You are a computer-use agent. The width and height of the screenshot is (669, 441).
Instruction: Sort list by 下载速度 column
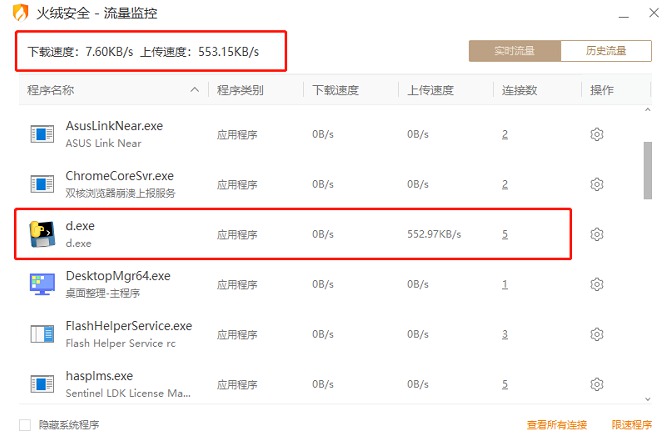tap(335, 90)
